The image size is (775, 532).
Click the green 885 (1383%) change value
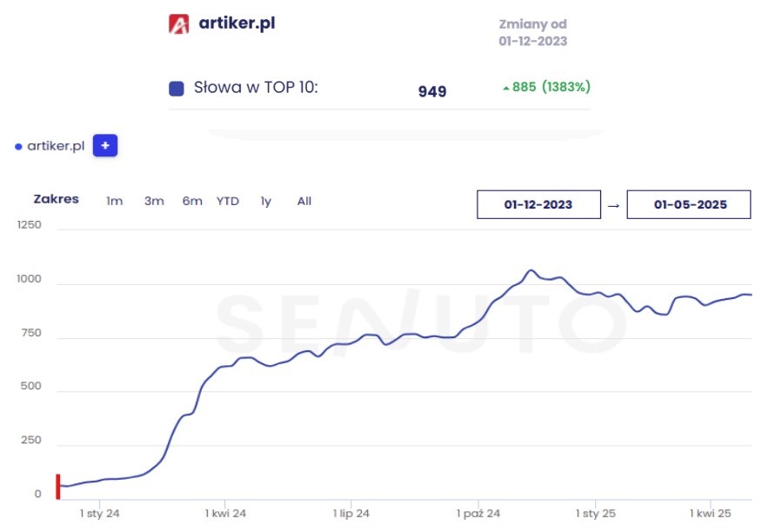(546, 87)
